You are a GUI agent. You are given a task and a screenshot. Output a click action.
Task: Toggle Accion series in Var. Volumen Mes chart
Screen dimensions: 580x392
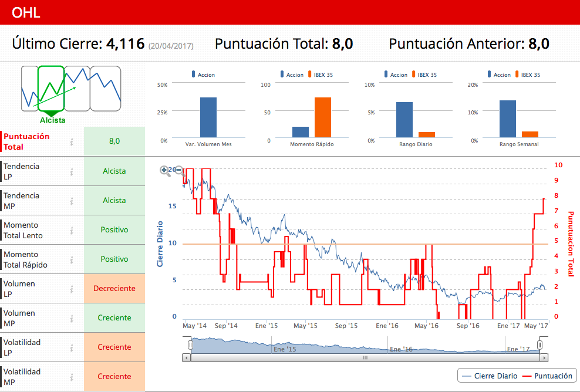pyautogui.click(x=203, y=75)
